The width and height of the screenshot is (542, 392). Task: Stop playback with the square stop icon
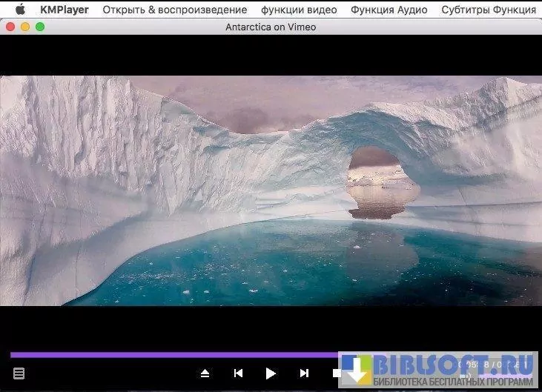tap(337, 373)
